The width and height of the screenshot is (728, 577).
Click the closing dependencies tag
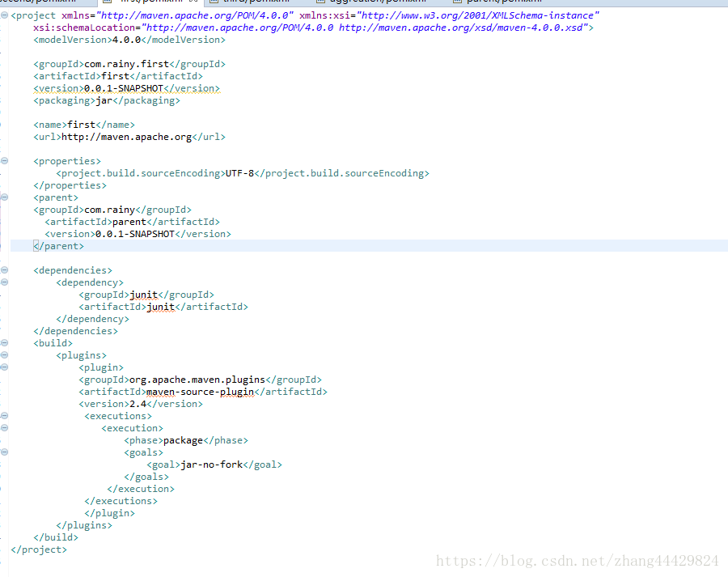(x=76, y=331)
